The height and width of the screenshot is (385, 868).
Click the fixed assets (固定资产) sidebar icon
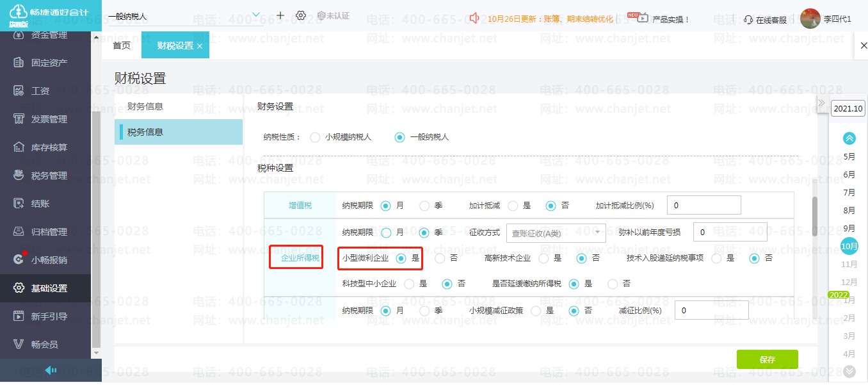click(x=19, y=63)
